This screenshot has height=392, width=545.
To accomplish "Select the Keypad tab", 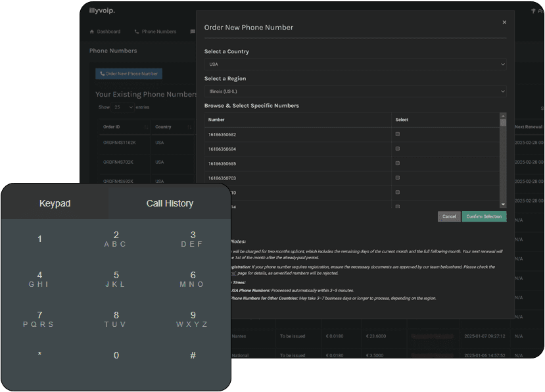I will 55,203.
